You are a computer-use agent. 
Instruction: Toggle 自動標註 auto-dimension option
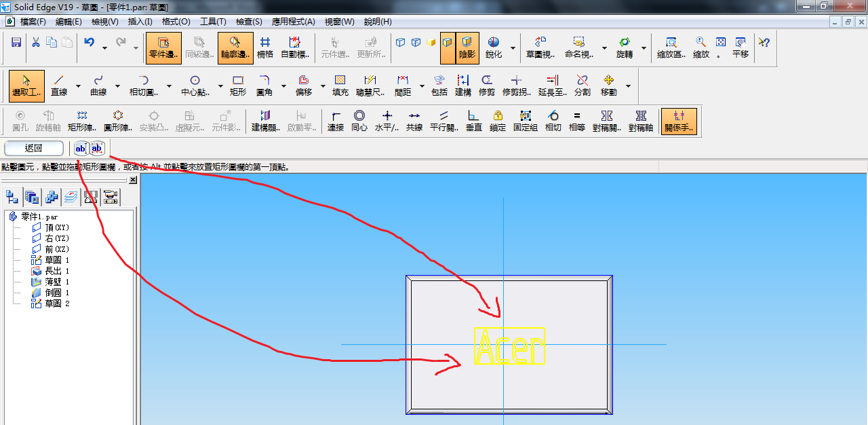(295, 48)
